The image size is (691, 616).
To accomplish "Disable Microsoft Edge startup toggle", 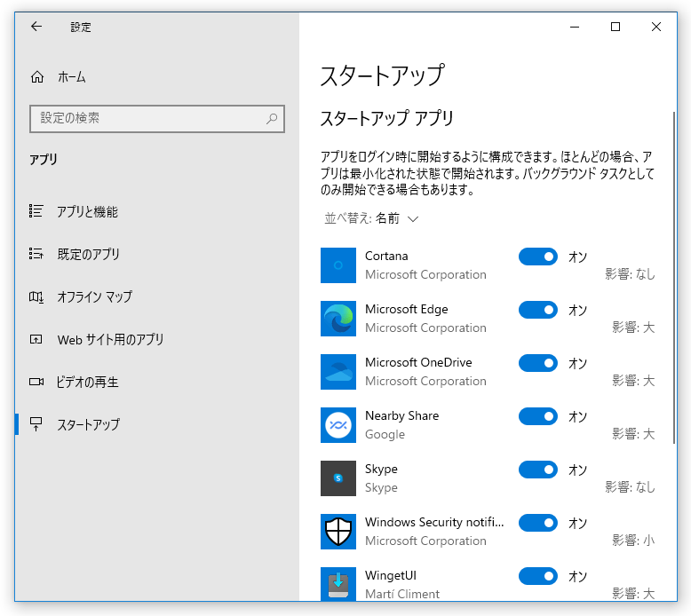I will click(x=538, y=310).
